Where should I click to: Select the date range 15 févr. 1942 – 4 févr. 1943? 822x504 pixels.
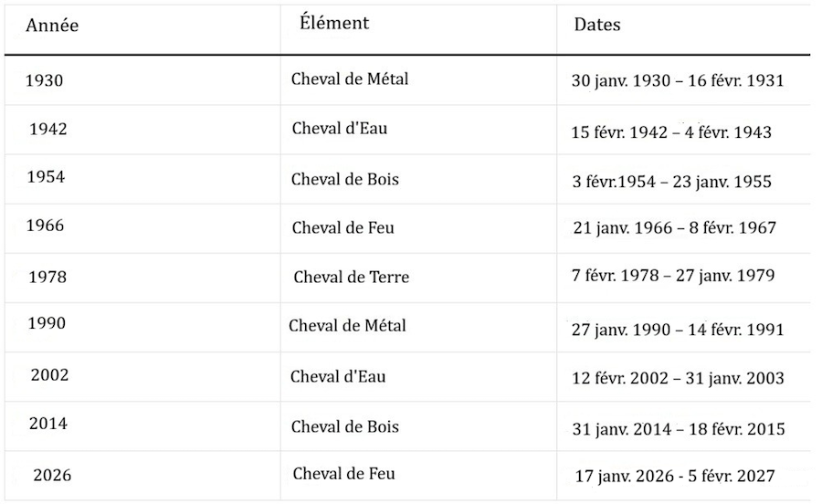tap(670, 132)
